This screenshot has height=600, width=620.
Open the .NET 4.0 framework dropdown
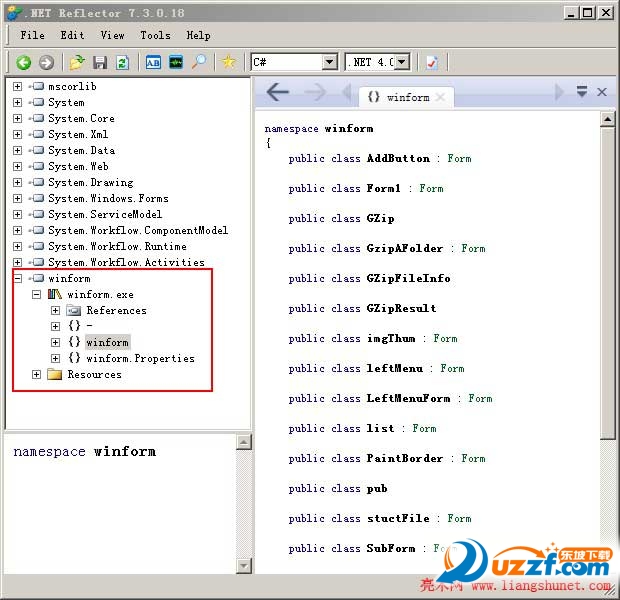tap(402, 62)
